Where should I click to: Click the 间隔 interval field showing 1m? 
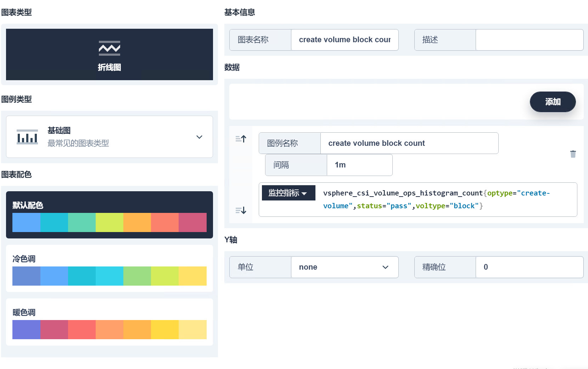[x=359, y=165]
